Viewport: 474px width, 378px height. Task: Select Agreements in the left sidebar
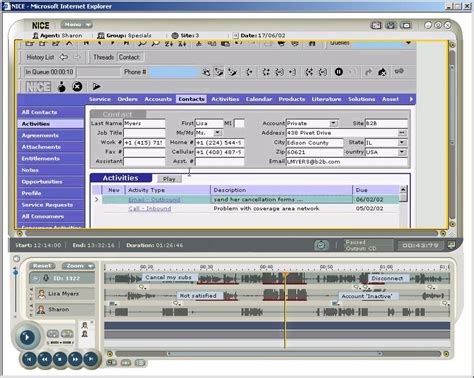[51, 135]
